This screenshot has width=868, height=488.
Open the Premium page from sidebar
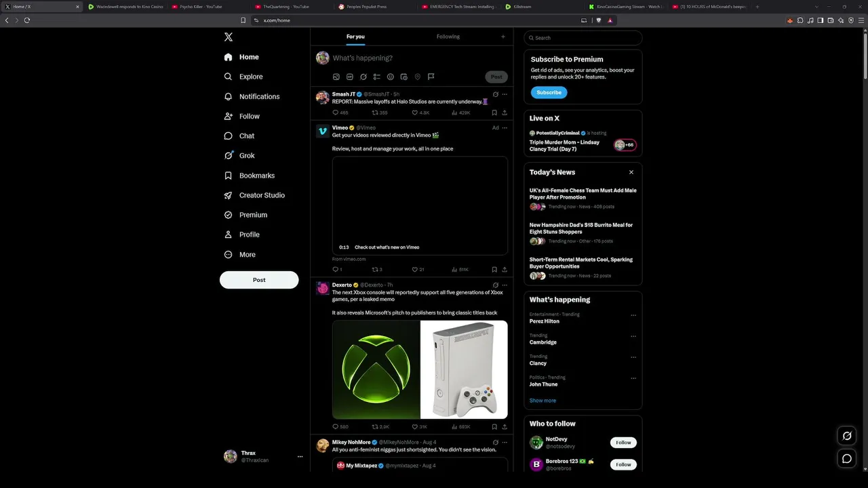245,215
